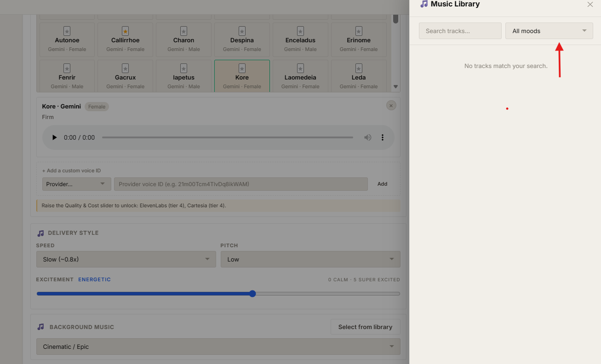Click the Provider voice ID text field

tap(241, 184)
